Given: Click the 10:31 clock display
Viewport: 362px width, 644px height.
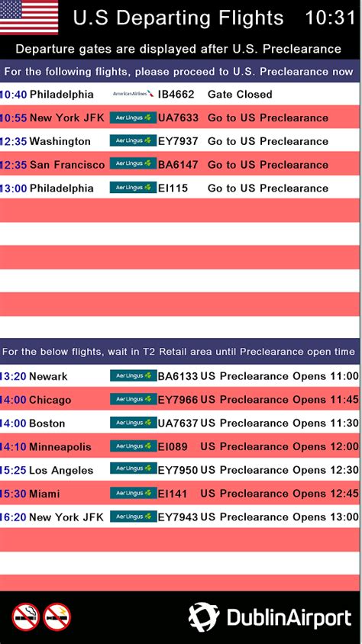Looking at the screenshot, I should (331, 18).
